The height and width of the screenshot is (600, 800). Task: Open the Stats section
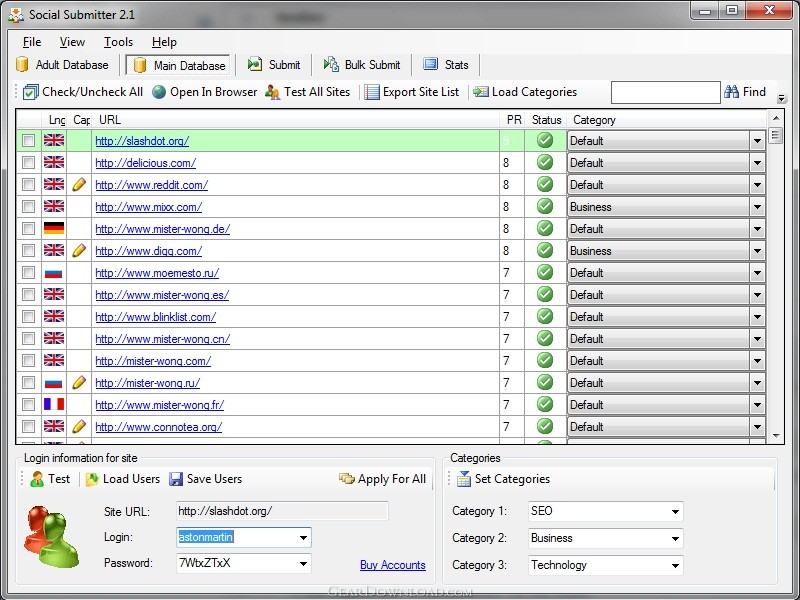click(x=446, y=65)
